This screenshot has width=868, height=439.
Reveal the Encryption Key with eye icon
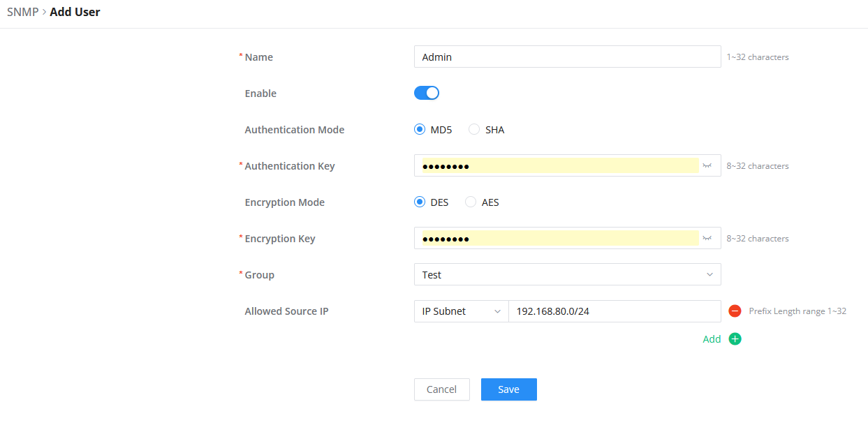click(x=707, y=238)
